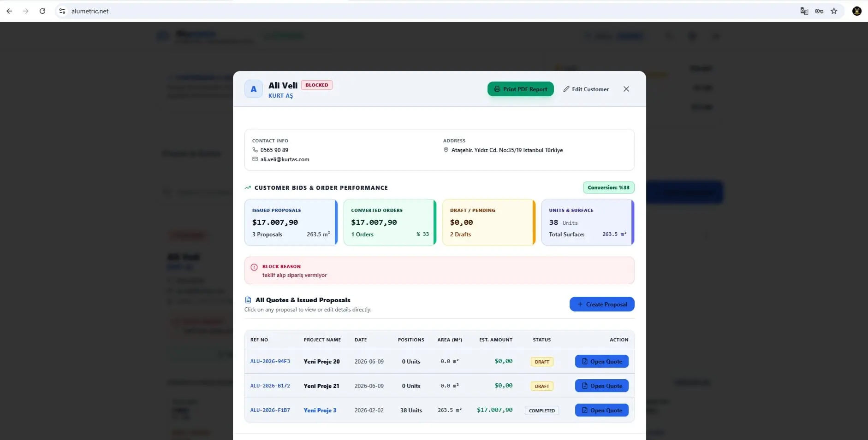Close the customer details dialog
Viewport: 868px width, 440px height.
pyautogui.click(x=626, y=89)
